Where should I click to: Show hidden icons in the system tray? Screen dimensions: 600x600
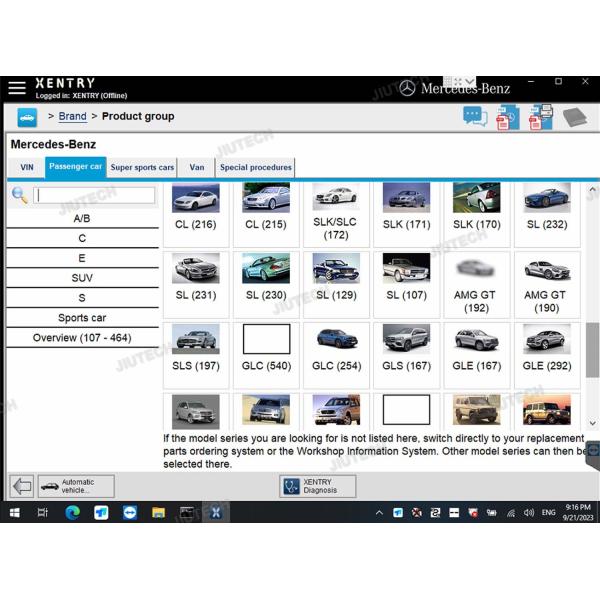tap(379, 513)
